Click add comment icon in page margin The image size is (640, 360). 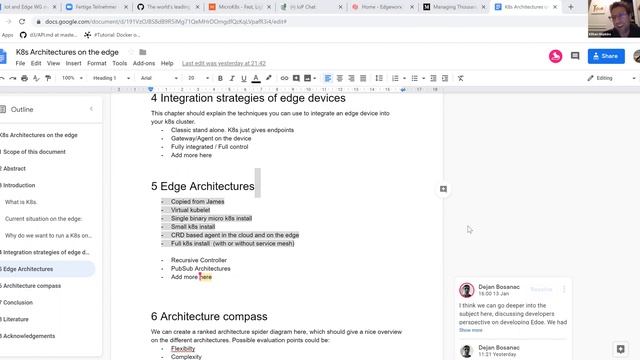[x=443, y=189]
